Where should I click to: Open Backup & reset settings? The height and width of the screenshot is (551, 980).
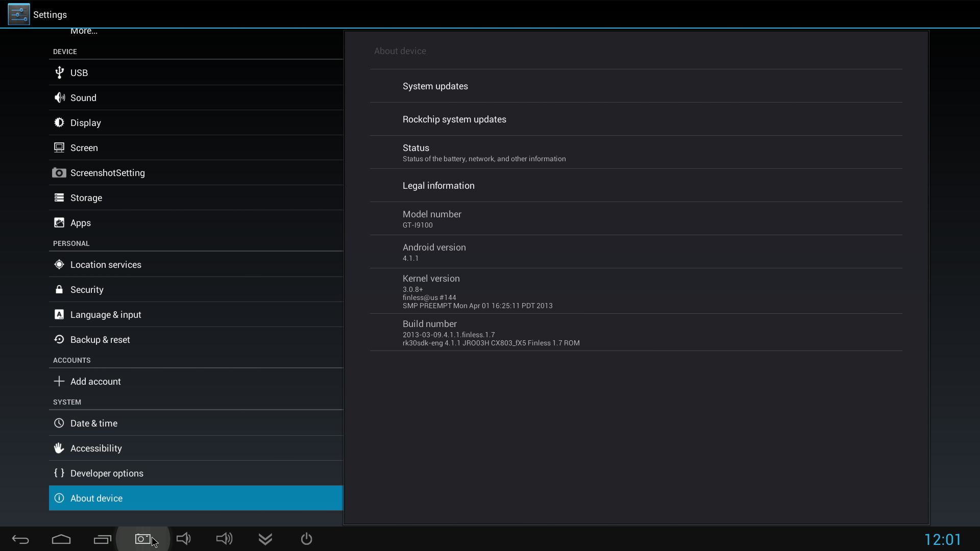196,339
